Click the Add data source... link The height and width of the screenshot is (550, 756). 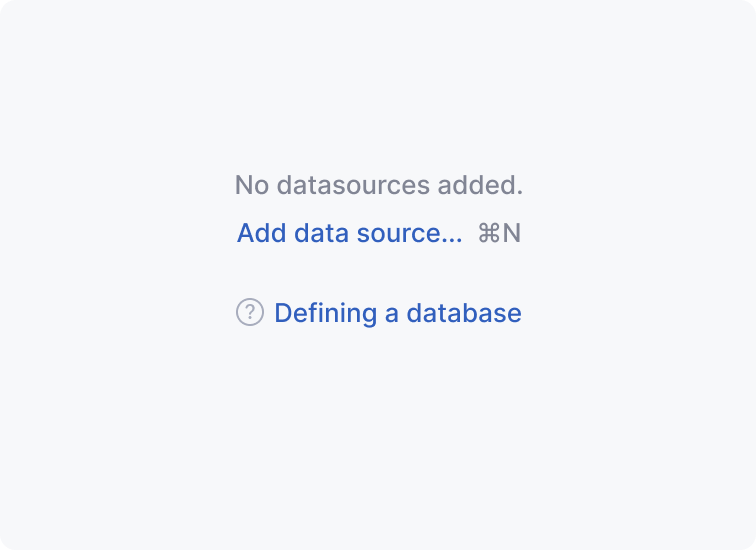pos(349,234)
